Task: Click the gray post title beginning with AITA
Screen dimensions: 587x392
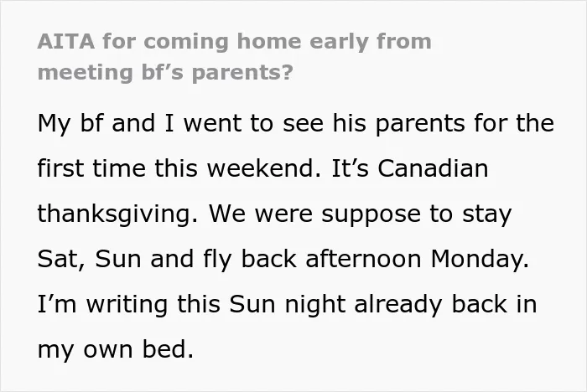Action: 234,57
